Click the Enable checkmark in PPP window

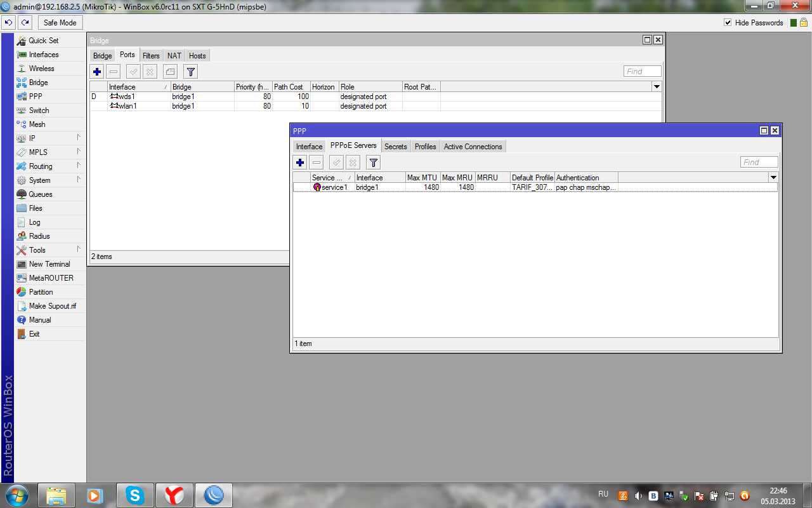tap(337, 163)
